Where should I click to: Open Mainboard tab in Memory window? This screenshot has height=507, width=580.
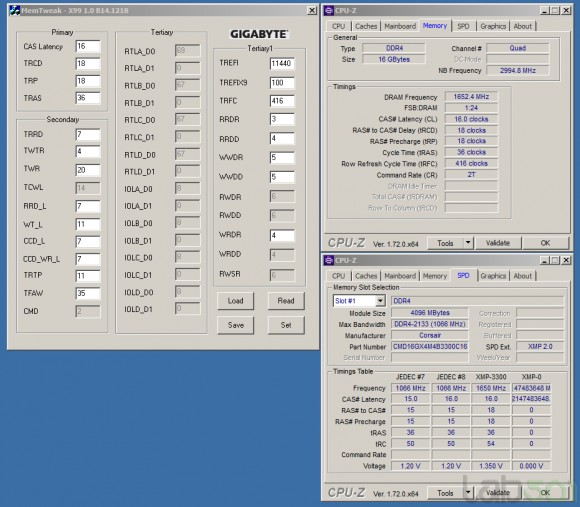[400, 26]
